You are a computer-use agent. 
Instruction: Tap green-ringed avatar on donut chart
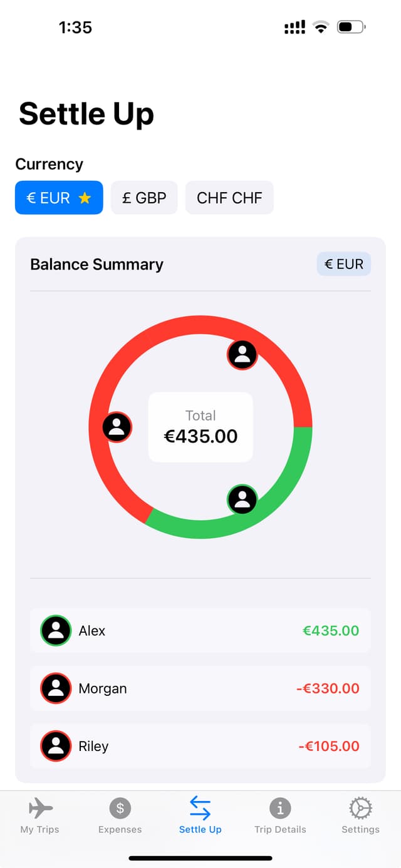[x=242, y=499]
